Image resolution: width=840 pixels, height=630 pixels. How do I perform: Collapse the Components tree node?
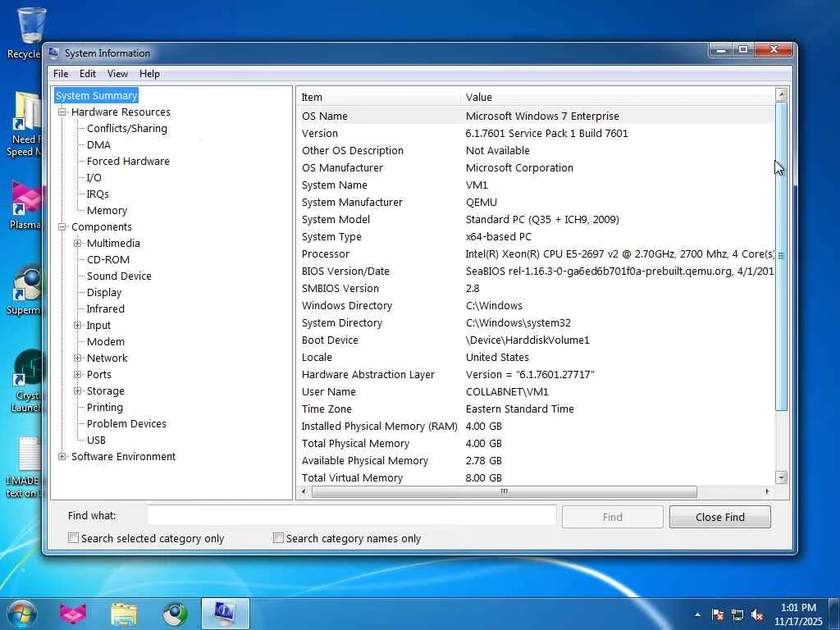[62, 226]
